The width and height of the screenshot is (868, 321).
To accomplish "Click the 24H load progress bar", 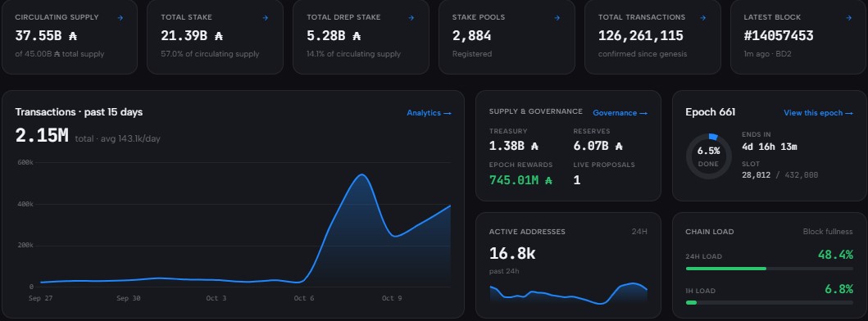I will point(769,269).
